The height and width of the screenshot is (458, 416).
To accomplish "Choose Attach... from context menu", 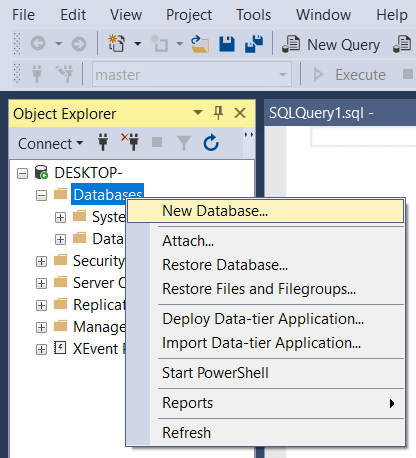I will pyautogui.click(x=266, y=241).
